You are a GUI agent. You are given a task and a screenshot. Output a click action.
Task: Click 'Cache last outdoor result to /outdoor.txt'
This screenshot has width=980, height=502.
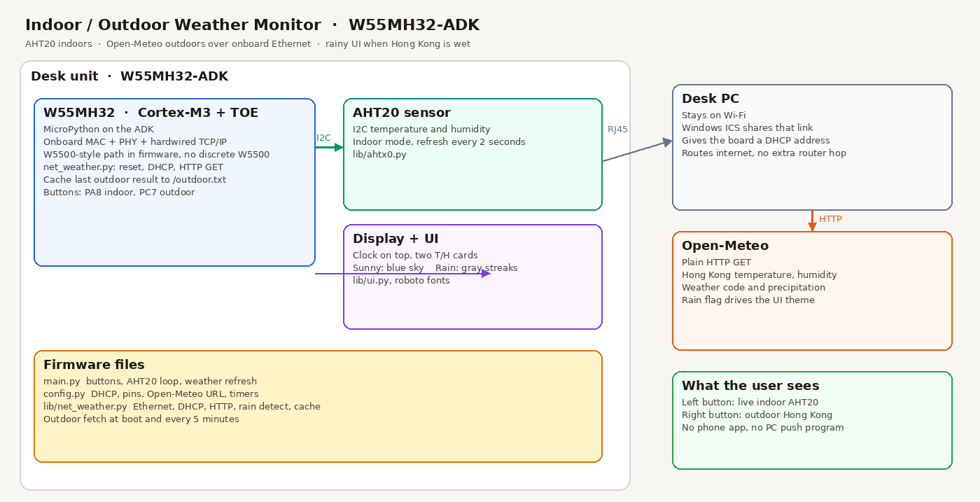tap(134, 180)
